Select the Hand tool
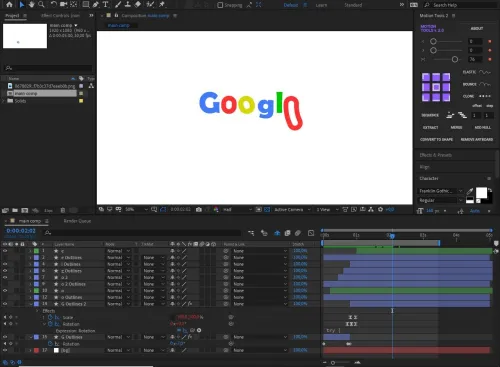Screen dimensions: 500x367 pyautogui.click(x=31, y=5)
